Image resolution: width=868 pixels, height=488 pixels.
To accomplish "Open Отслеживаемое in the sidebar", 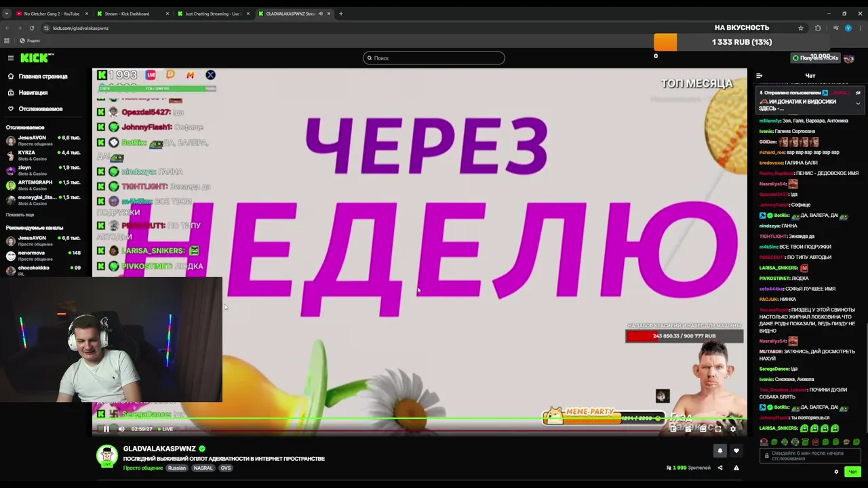I will (41, 109).
